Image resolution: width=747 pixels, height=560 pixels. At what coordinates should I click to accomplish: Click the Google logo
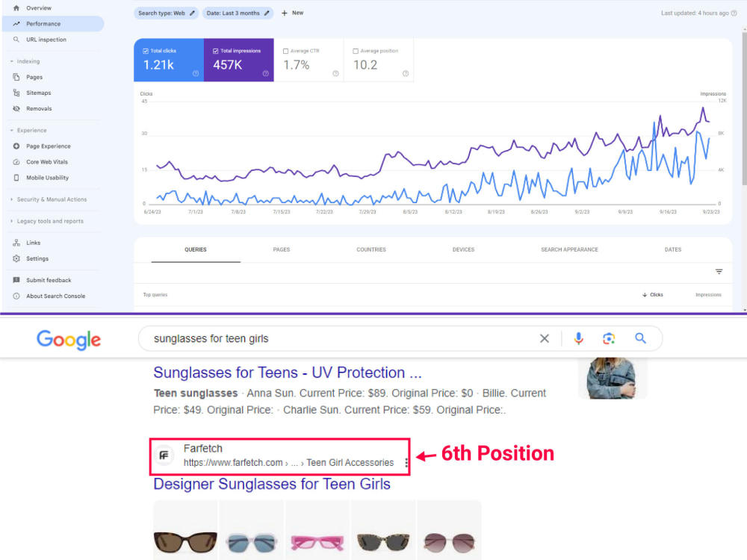pyautogui.click(x=69, y=340)
